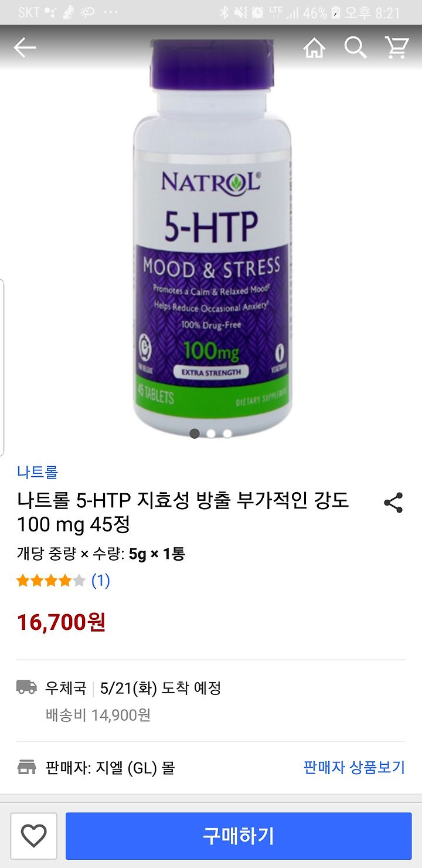The width and height of the screenshot is (422, 868).
Task: Open the Natrol bottle product image
Action: 212,238
